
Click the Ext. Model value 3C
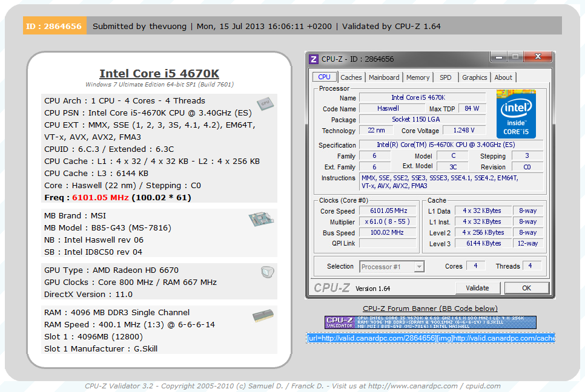452,166
